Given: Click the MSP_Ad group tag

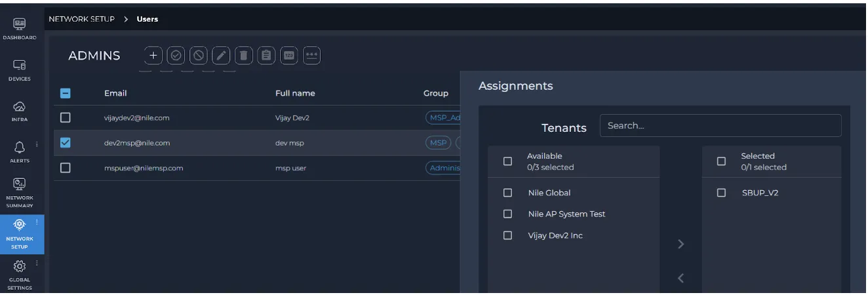Looking at the screenshot, I should pos(443,117).
